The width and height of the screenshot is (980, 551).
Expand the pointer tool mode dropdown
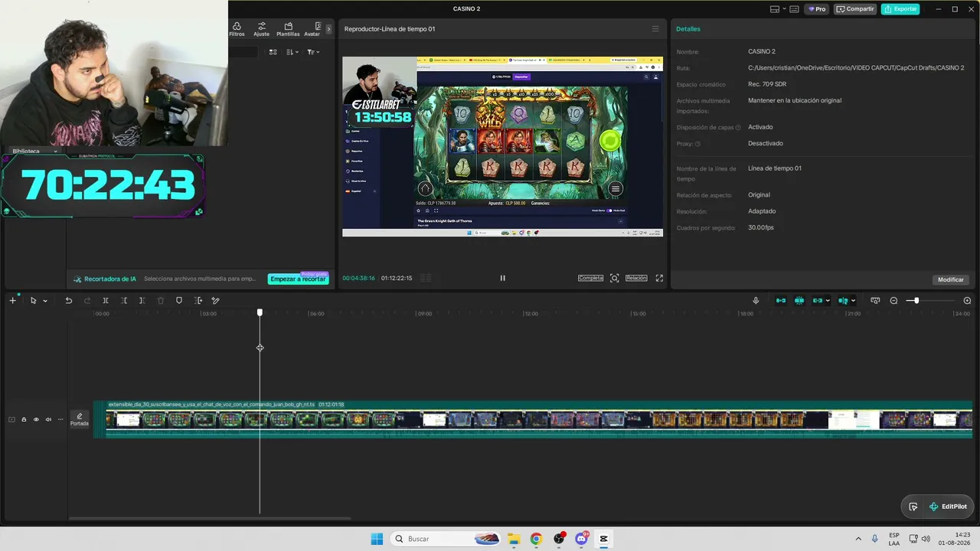(45, 301)
